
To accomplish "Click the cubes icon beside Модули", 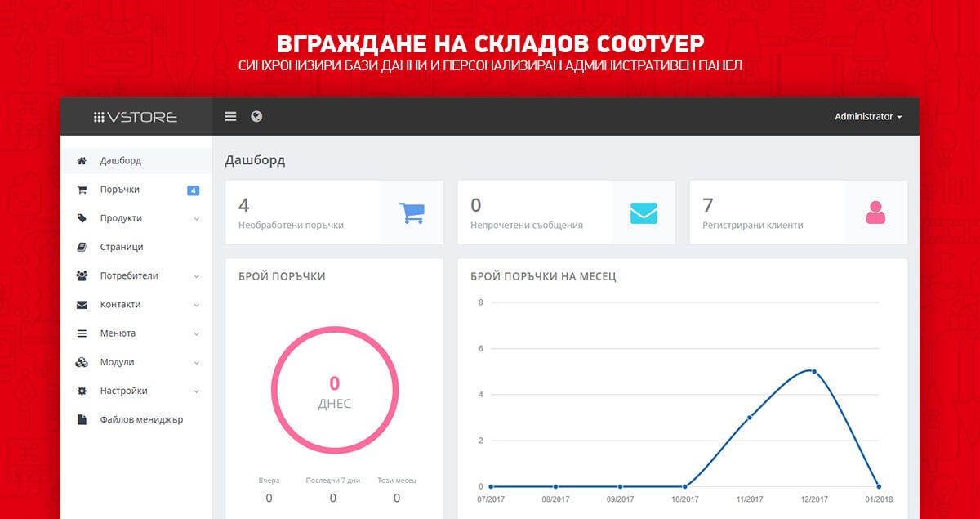I will click(82, 362).
